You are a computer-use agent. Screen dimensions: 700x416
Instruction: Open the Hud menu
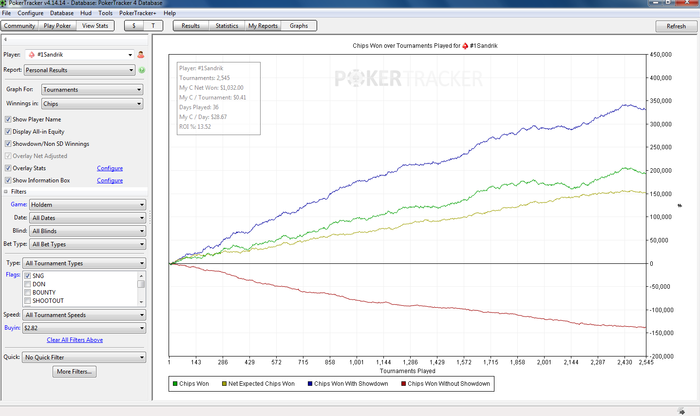(x=86, y=13)
